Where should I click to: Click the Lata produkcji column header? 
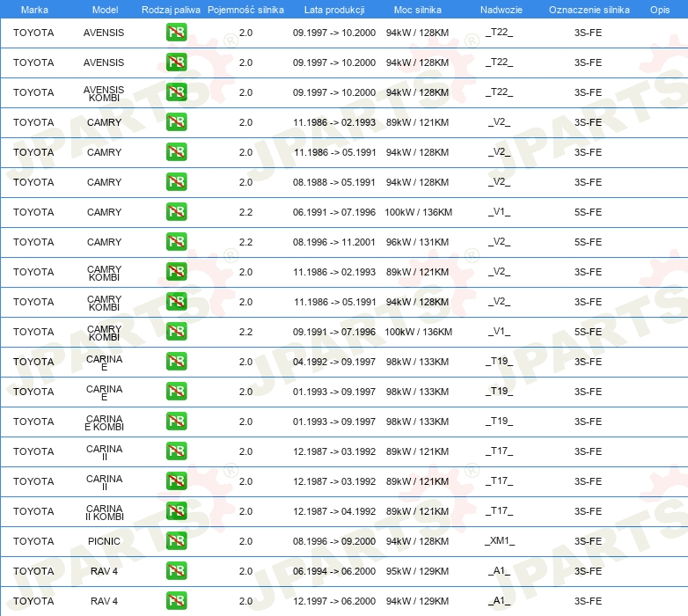tap(334, 10)
